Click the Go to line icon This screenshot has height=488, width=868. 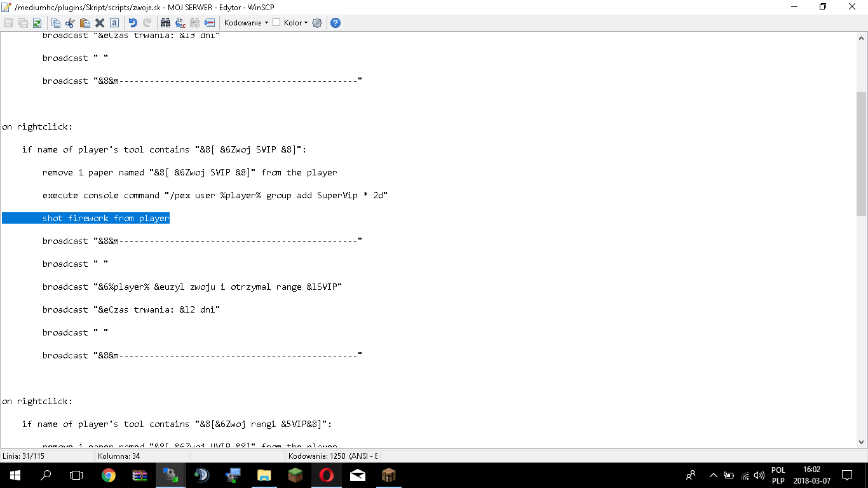(210, 23)
